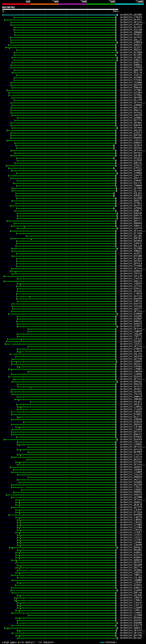
Task: Select hit label UniRef100_B5HED9
Action: click(131, 477)
